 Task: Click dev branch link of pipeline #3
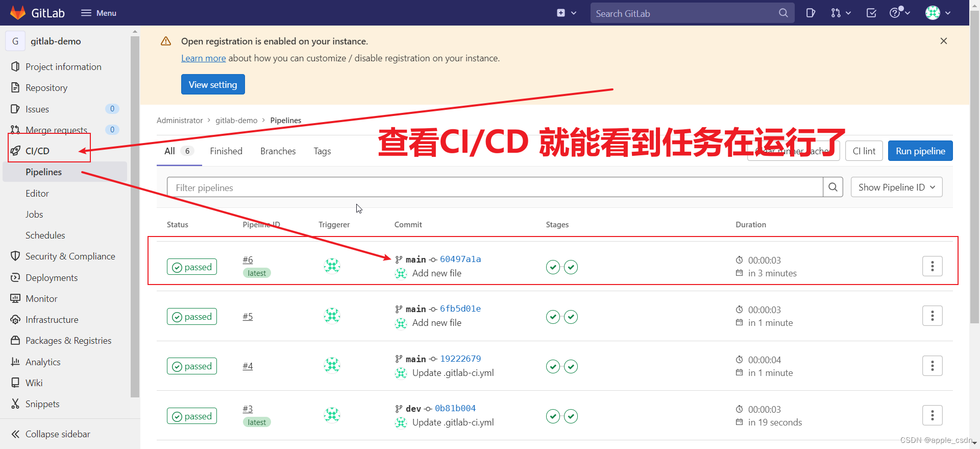(413, 409)
